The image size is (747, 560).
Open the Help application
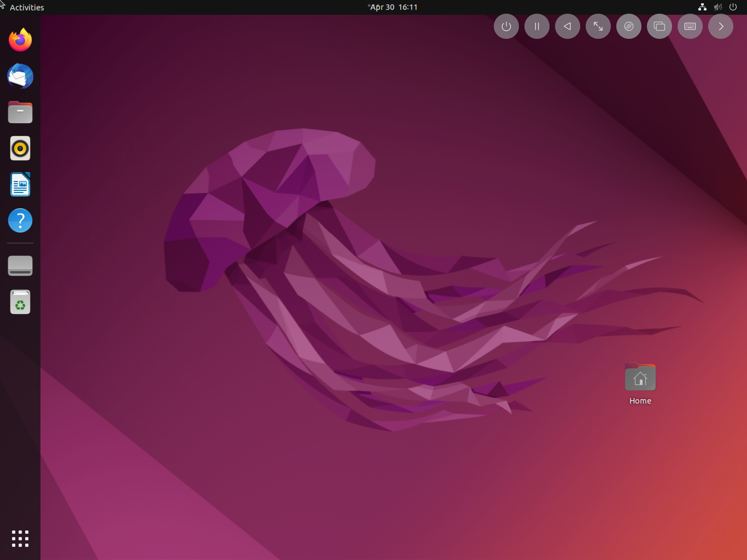pyautogui.click(x=20, y=221)
